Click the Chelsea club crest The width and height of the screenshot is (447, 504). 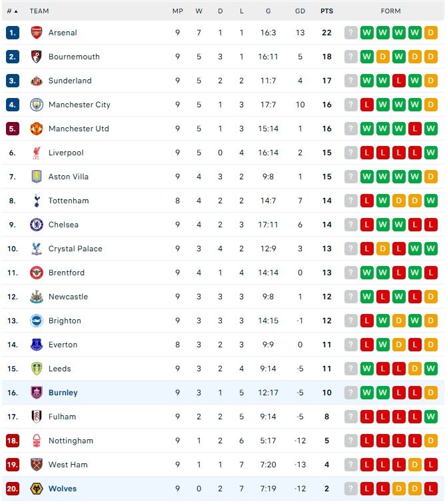[x=36, y=225]
